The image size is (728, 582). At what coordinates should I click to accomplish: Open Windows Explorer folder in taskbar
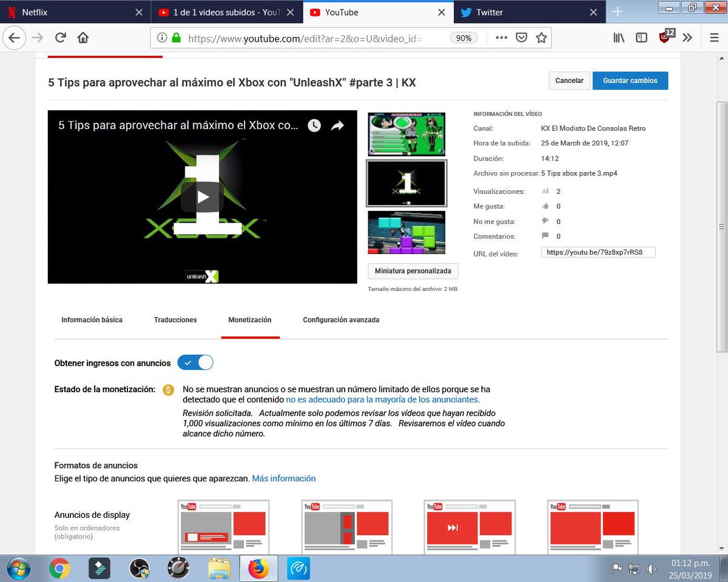click(219, 568)
